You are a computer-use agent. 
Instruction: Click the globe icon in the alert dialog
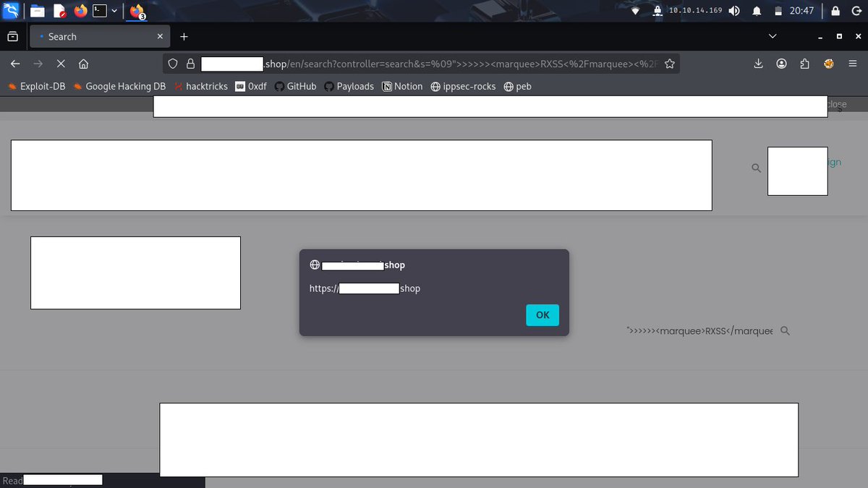315,265
